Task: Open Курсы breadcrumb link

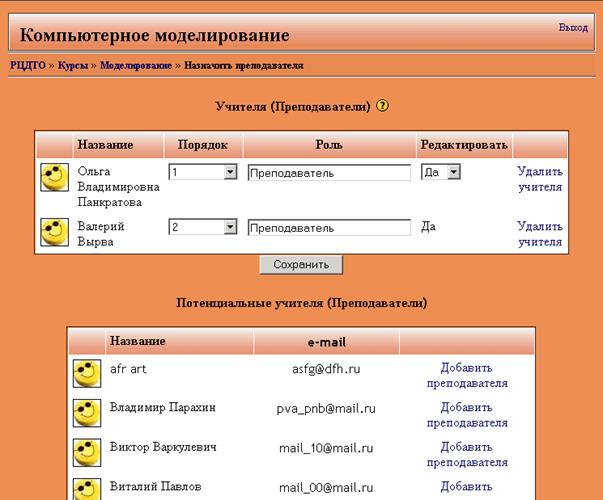Action: pos(72,65)
